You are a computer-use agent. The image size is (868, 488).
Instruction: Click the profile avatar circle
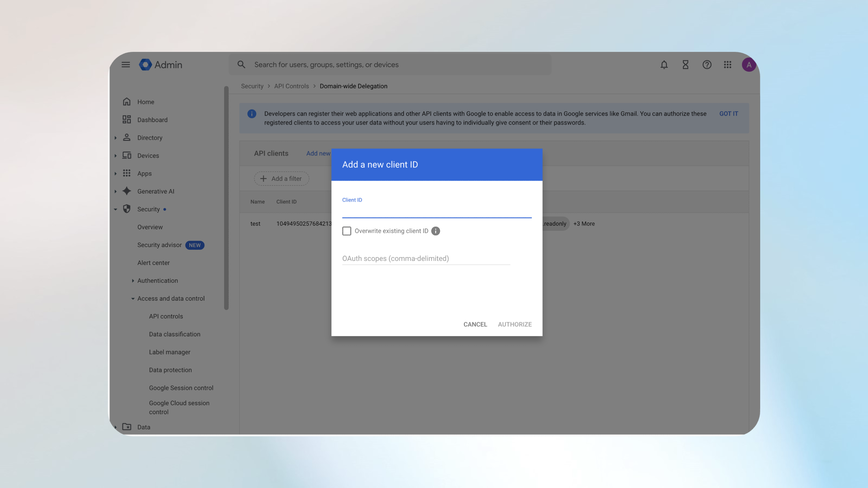point(749,64)
